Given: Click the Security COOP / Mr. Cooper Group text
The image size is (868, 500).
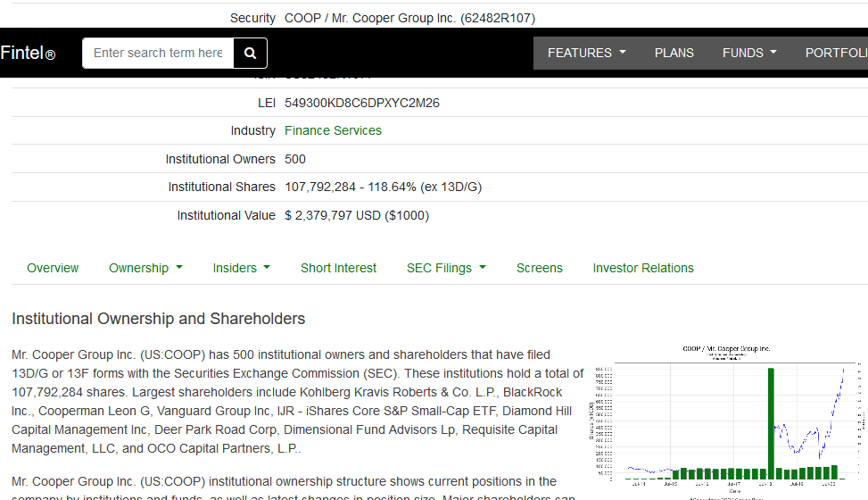Looking at the screenshot, I should tap(409, 18).
